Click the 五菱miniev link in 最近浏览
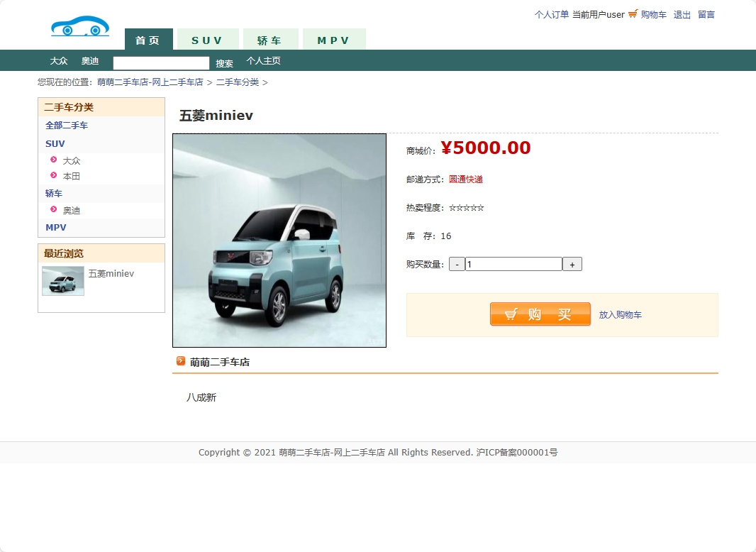The height and width of the screenshot is (552, 756). pyautogui.click(x=111, y=274)
